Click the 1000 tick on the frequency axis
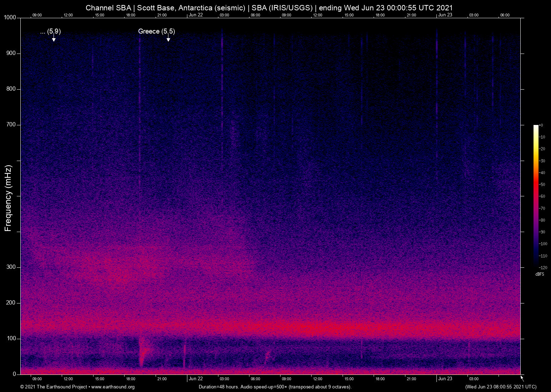This screenshot has width=551, height=392. pos(10,17)
